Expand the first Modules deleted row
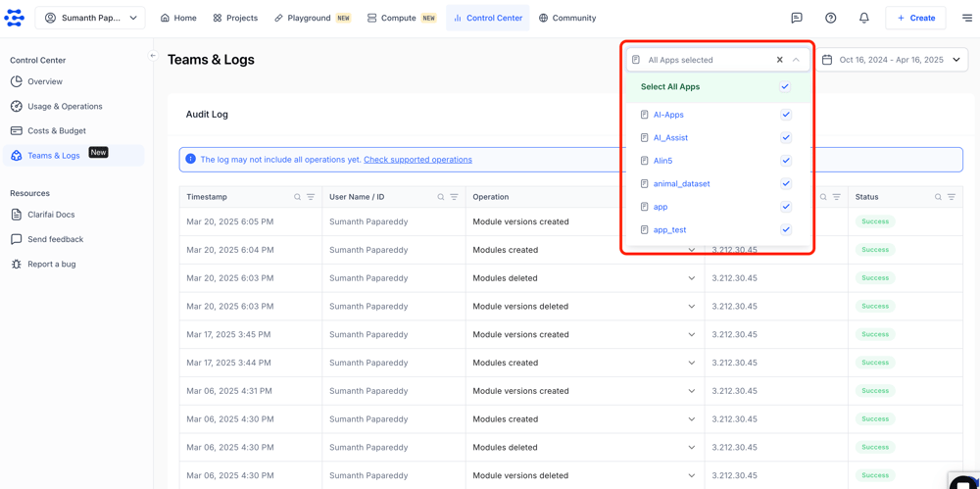The width and height of the screenshot is (980, 489). pos(691,278)
